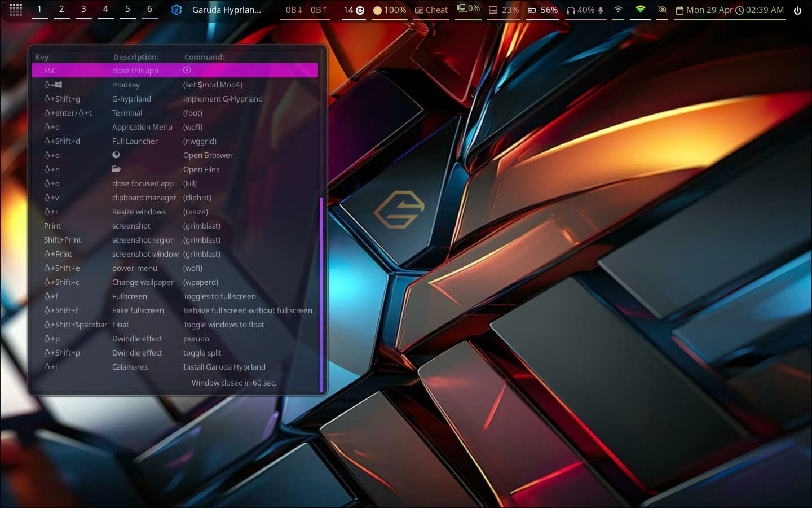
Task: Switch to workspace 3
Action: [x=83, y=9]
